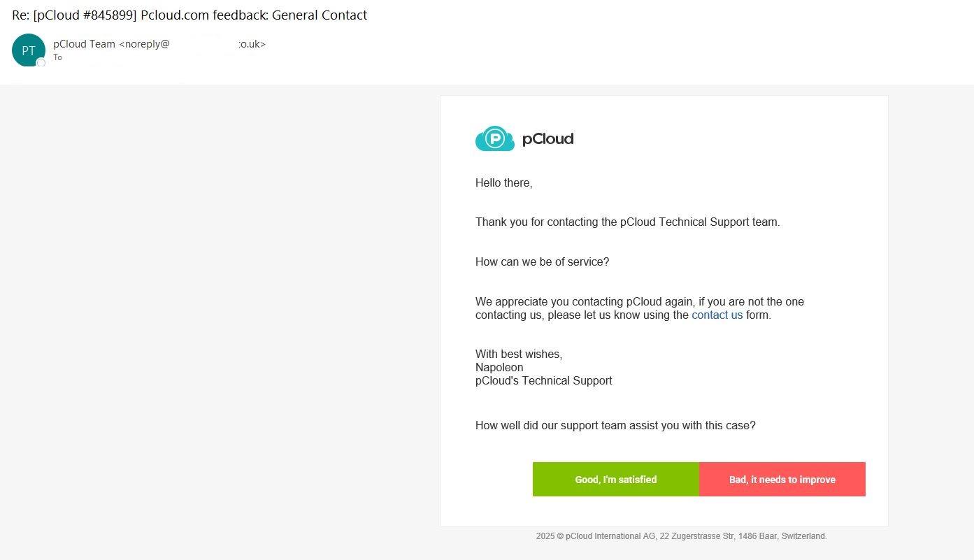Viewport: 974px width, 560px height.
Task: Select the sender profile picture
Action: coord(28,50)
